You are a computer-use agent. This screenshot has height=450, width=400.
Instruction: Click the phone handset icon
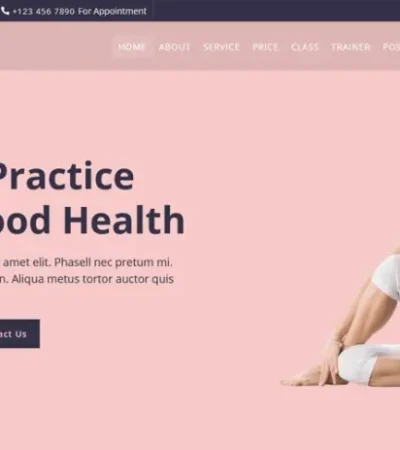click(x=5, y=11)
